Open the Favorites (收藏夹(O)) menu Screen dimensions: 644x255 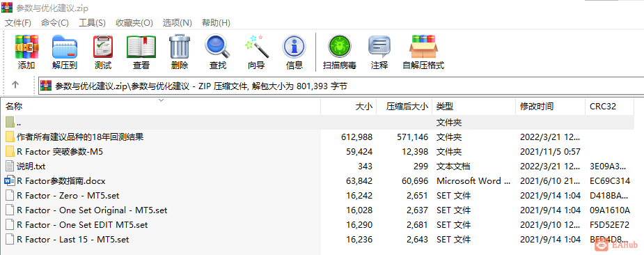point(134,22)
